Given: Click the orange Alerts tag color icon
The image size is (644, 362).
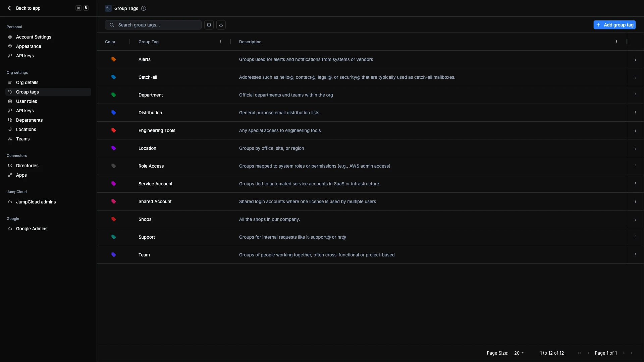Looking at the screenshot, I should coord(114,59).
